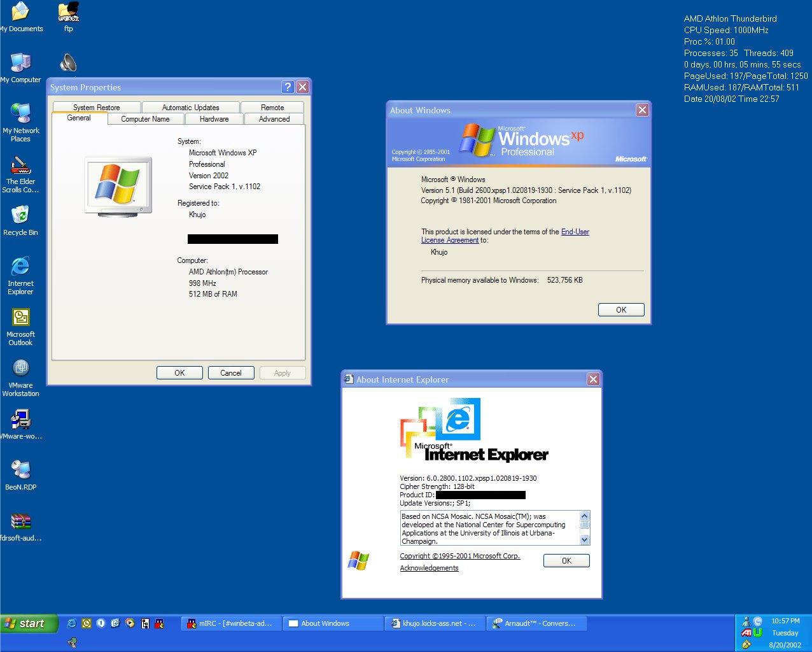812x652 pixels.
Task: Open the Acknowledgements link
Action: click(429, 568)
